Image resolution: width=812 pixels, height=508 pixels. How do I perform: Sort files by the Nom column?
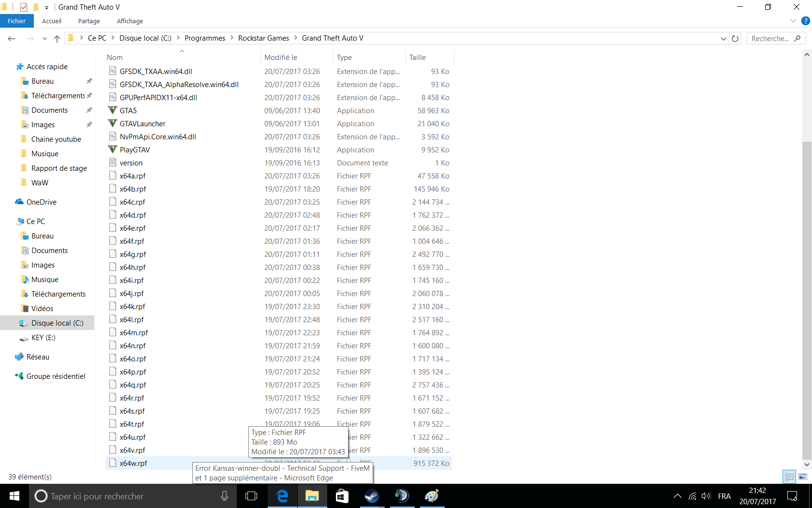coord(182,57)
